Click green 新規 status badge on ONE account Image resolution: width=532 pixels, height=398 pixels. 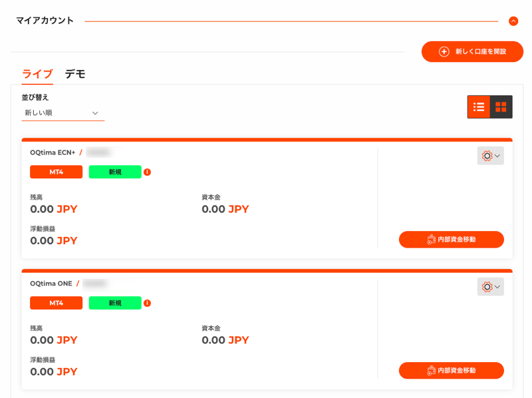tap(115, 303)
